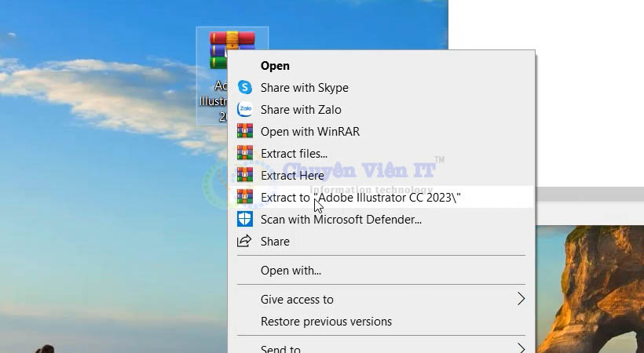The width and height of the screenshot is (644, 353).
Task: Click the books icon beside Extract files...
Action: 245,154
